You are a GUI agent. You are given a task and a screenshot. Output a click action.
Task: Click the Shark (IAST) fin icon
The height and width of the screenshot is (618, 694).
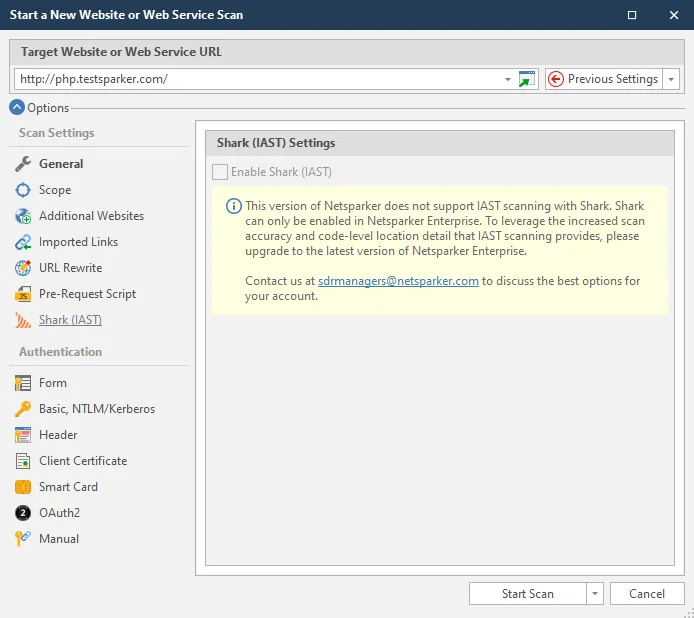(23, 320)
